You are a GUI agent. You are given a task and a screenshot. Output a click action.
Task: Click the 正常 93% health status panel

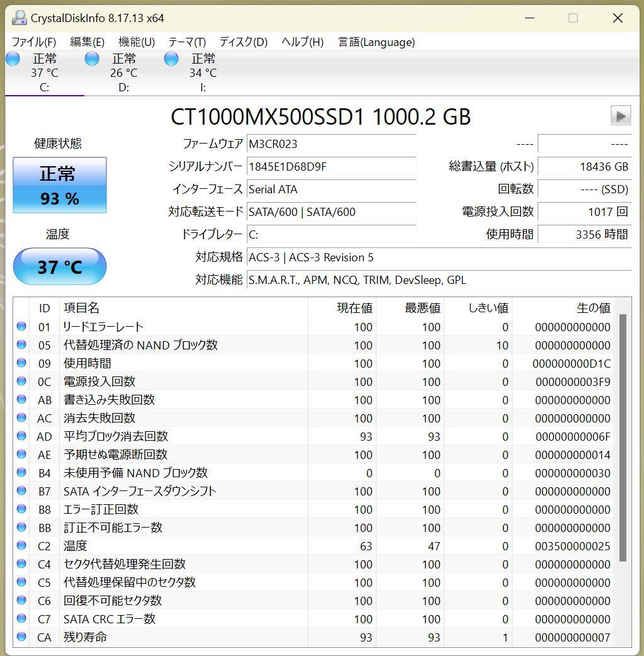click(60, 184)
